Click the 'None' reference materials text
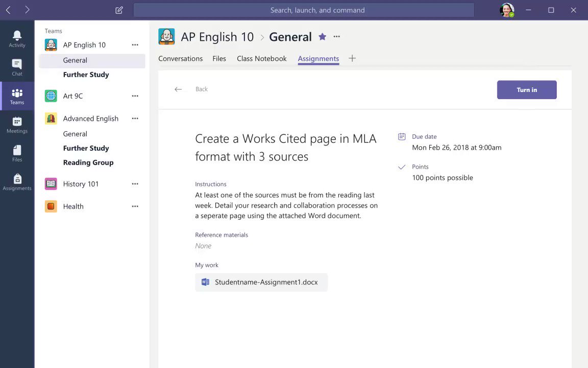 click(x=203, y=246)
